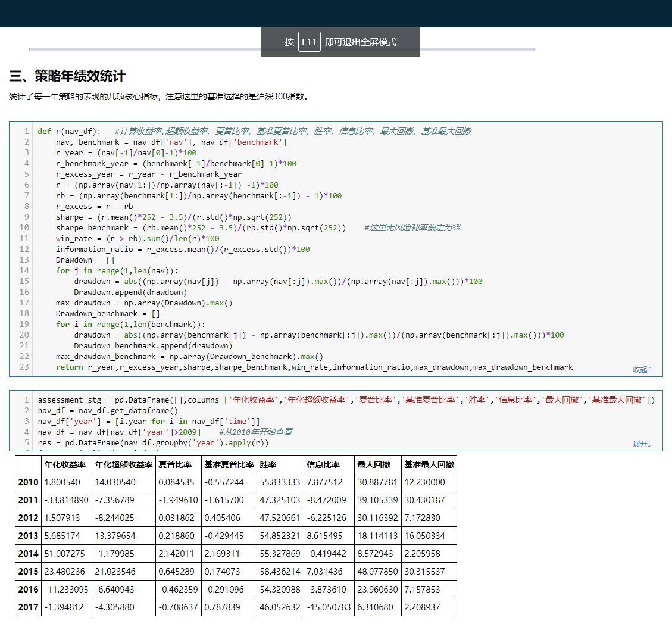Select the 2017 row label

tap(29, 607)
